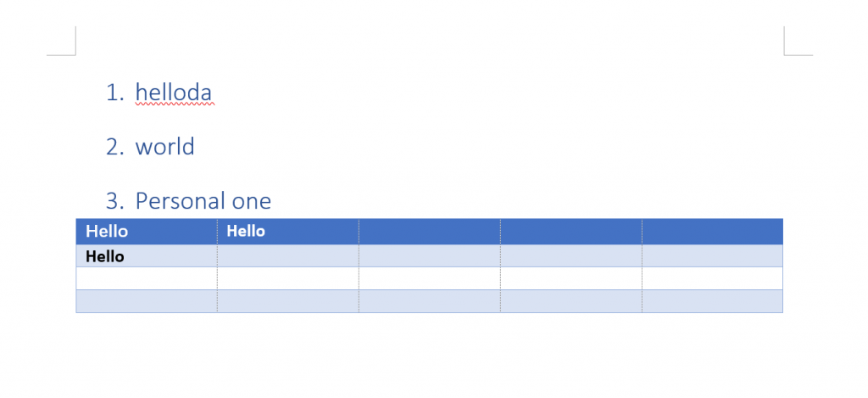Place cursor in second row, second column cell
Viewport: 868px width, 398px height.
point(287,256)
